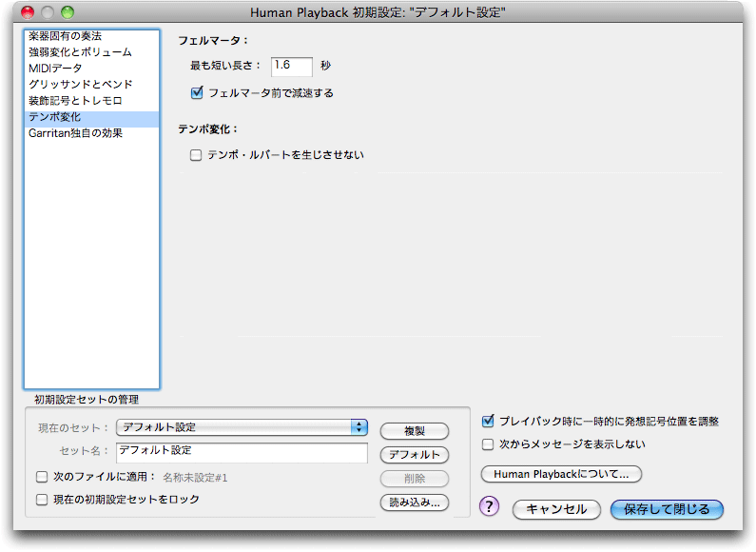
Task: Click the purple help question mark icon
Action: tap(490, 506)
